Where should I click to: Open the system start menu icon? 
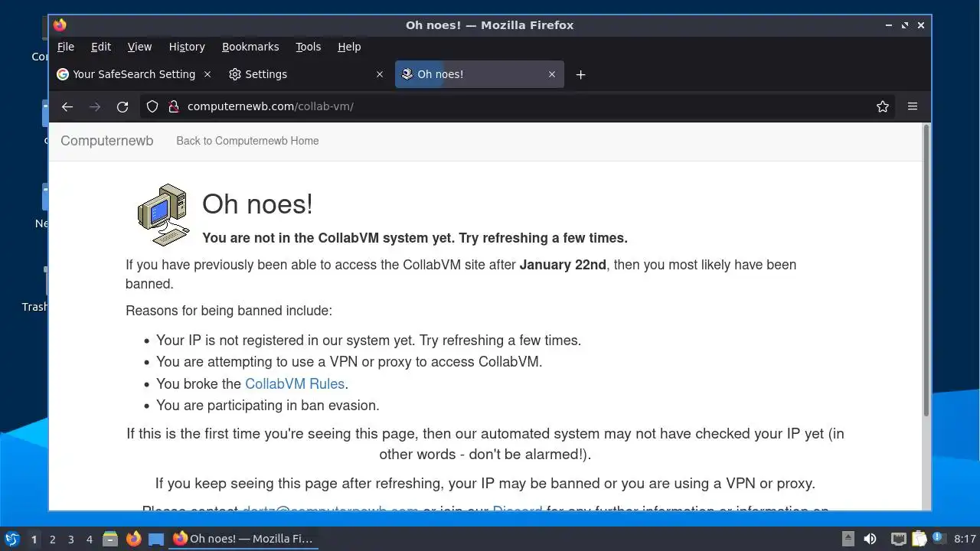[x=12, y=539]
